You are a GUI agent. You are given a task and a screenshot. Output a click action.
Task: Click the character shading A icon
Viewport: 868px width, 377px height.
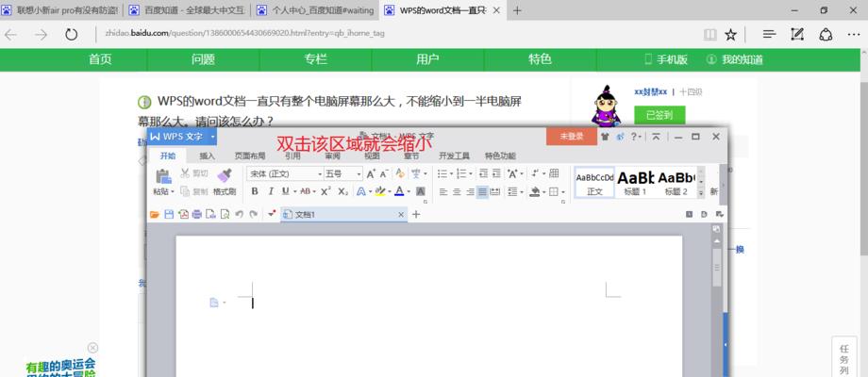point(421,191)
